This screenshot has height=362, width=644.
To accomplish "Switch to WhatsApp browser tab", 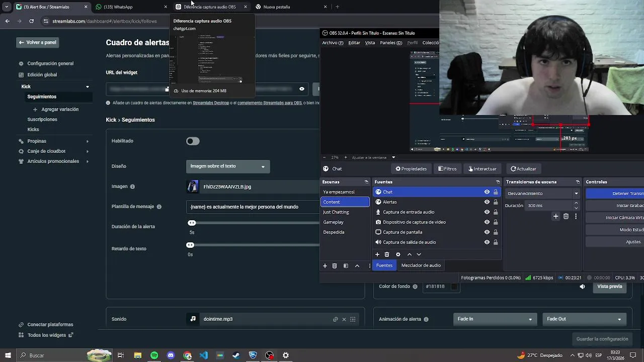I will tap(132, 7).
